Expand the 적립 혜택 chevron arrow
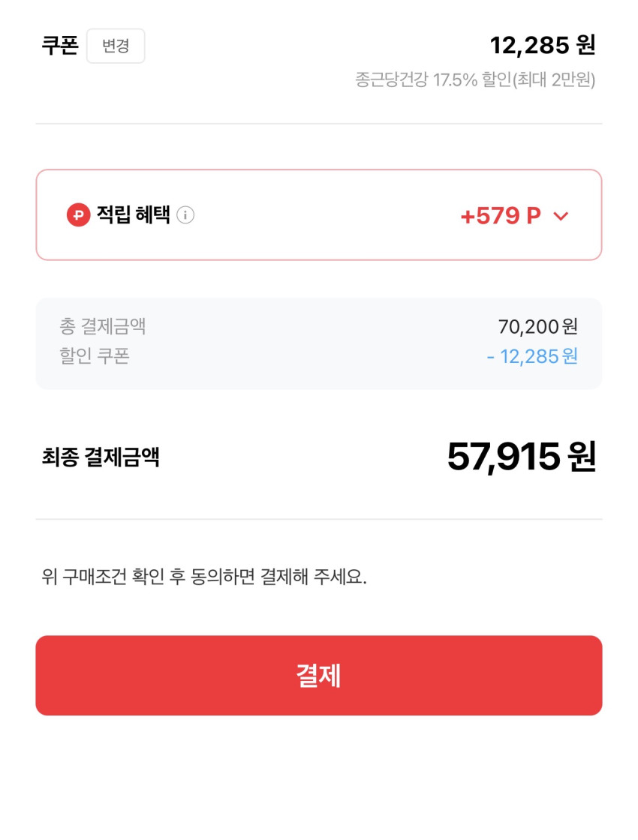 tap(561, 216)
